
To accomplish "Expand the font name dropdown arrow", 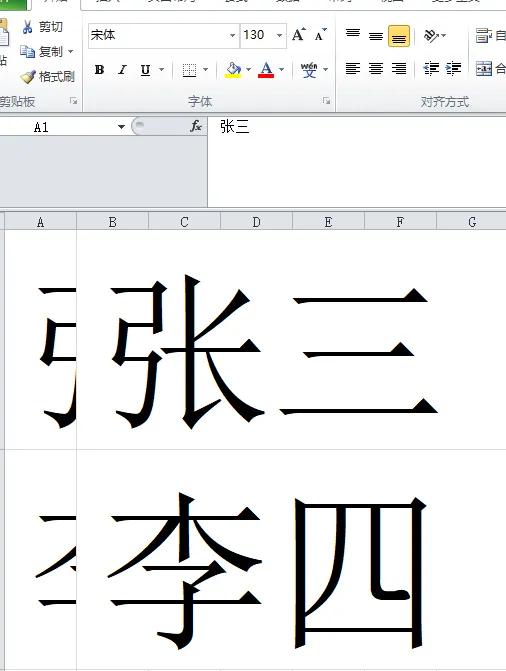I will point(232,35).
